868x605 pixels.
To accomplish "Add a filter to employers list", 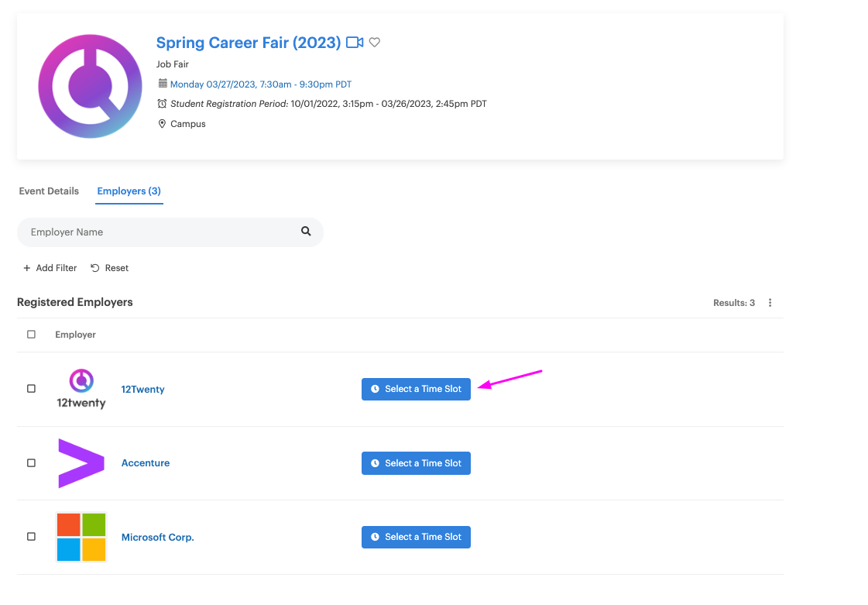I will pos(50,268).
